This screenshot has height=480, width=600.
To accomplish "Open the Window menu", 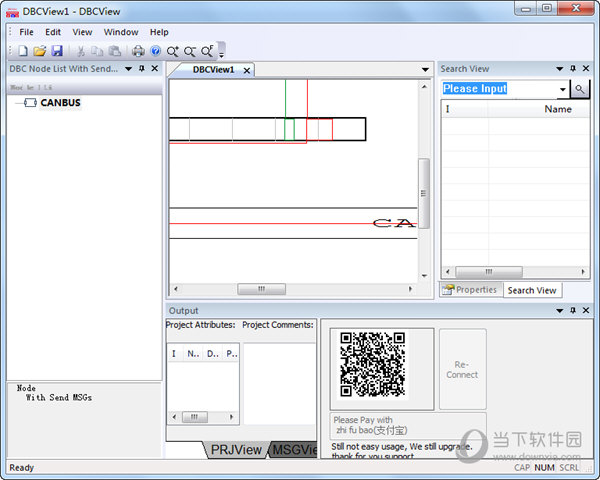I will 121,32.
